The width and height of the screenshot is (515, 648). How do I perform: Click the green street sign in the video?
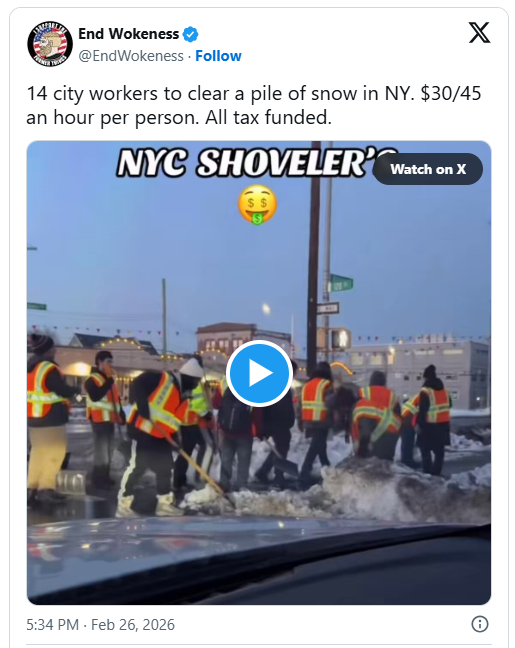pyautogui.click(x=341, y=284)
